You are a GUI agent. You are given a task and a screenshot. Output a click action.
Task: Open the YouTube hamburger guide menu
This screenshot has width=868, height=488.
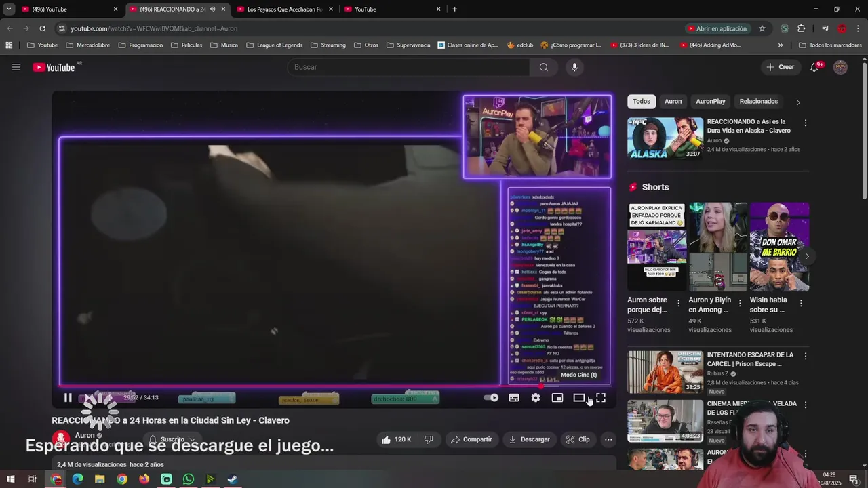tap(16, 67)
